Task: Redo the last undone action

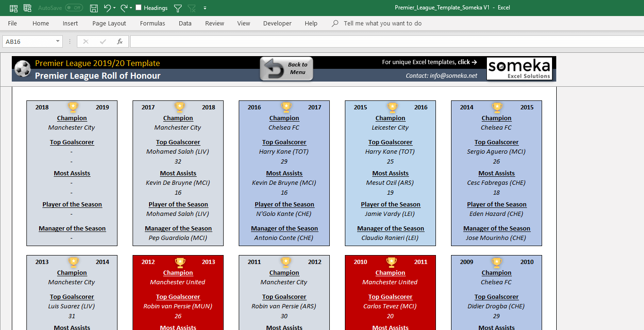Action: coord(124,8)
